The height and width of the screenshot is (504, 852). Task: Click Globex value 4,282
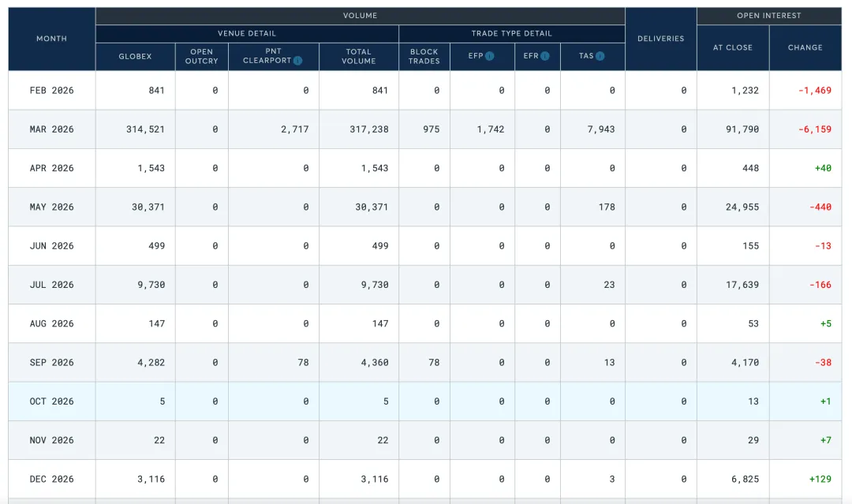pyautogui.click(x=151, y=362)
